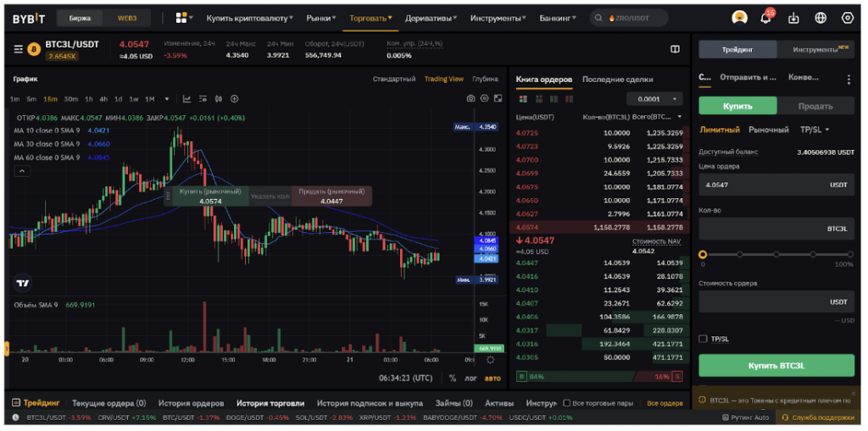This screenshot has height=431, width=868.
Task: Take a chart snapshot with camera icon
Action: click(x=470, y=99)
